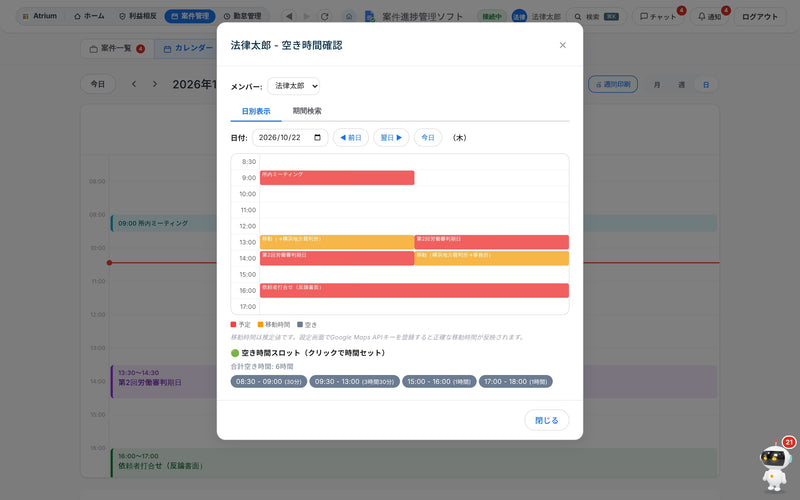This screenshot has height=500, width=800.
Task: Click the 閉じる button
Action: coord(546,420)
